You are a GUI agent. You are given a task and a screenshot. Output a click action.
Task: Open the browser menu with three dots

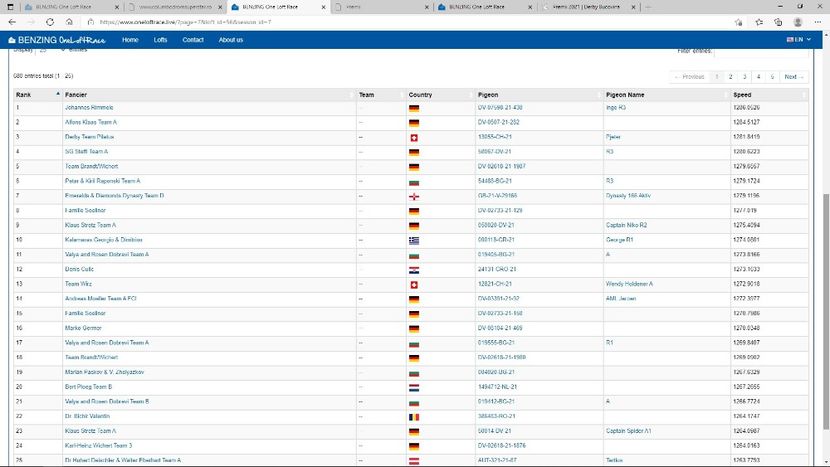[818, 20]
